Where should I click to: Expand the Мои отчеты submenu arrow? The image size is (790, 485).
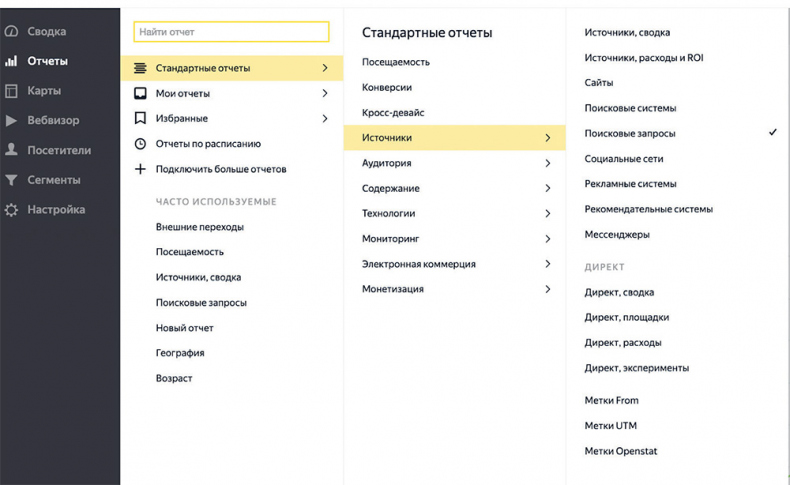(325, 93)
